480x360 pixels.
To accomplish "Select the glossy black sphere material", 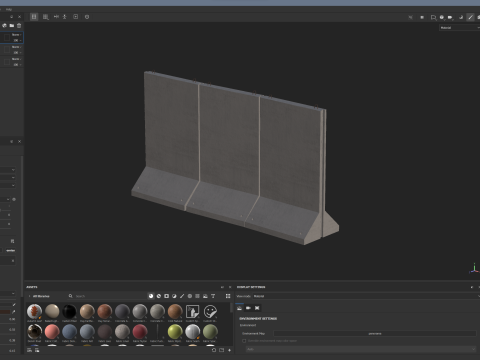I will pyautogui.click(x=69, y=312).
